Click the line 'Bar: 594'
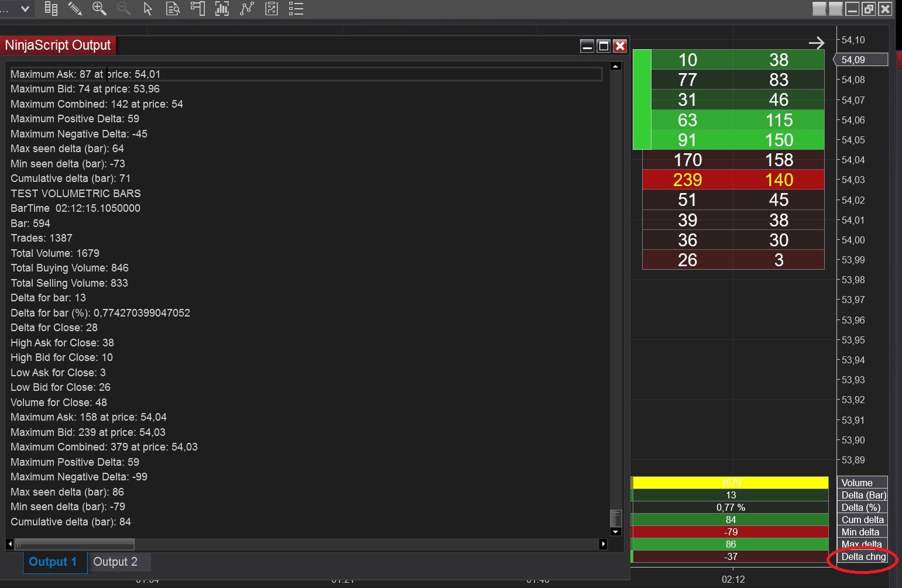The image size is (902, 588). click(30, 223)
